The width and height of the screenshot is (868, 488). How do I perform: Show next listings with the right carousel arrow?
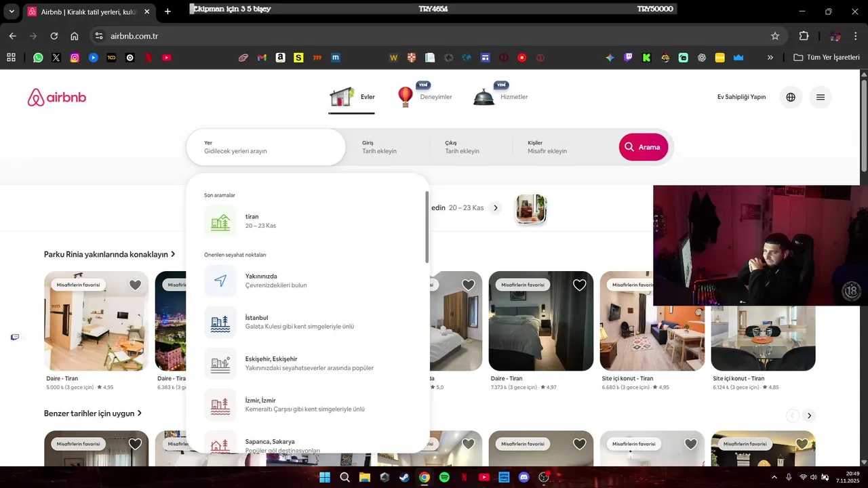(809, 415)
